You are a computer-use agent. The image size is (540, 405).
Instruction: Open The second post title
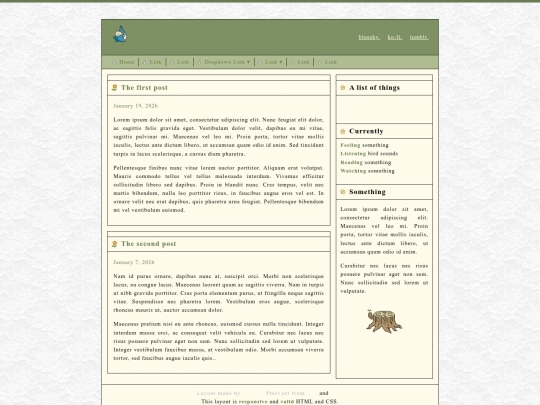coord(148,244)
